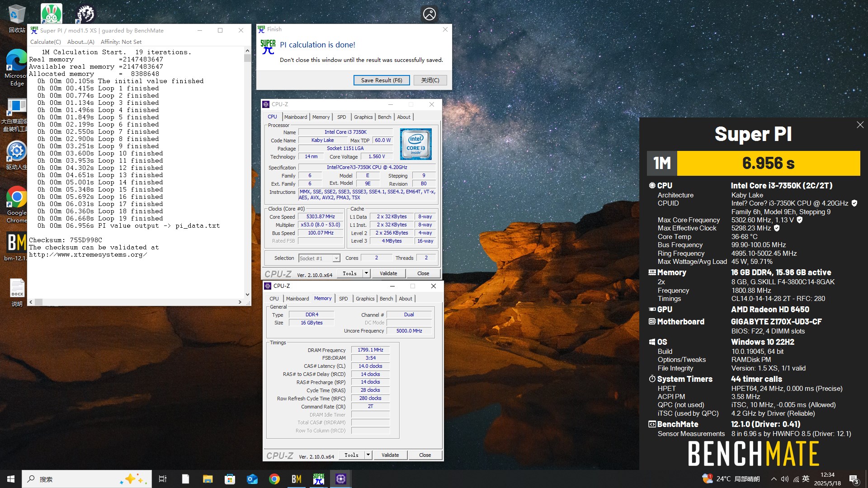
Task: Open Microsoft Store from the taskbar
Action: point(230,479)
